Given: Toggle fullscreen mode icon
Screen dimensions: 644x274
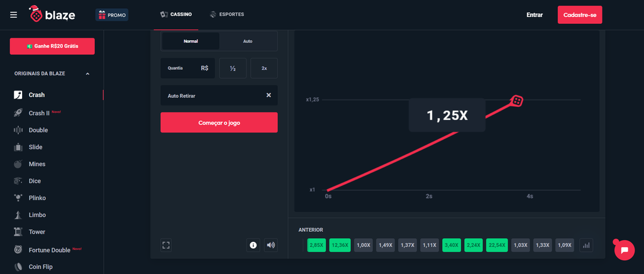Looking at the screenshot, I should (166, 245).
